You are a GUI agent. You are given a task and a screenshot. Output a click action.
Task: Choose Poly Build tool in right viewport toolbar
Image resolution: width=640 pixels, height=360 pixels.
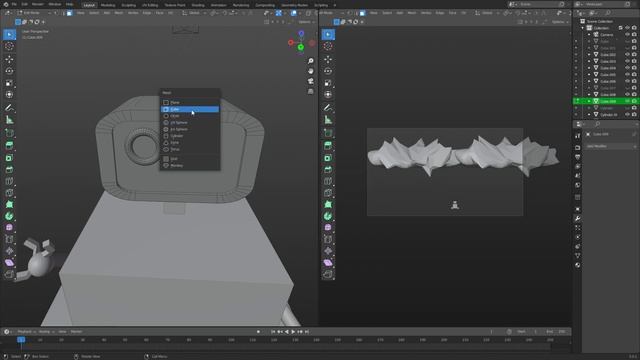328,204
